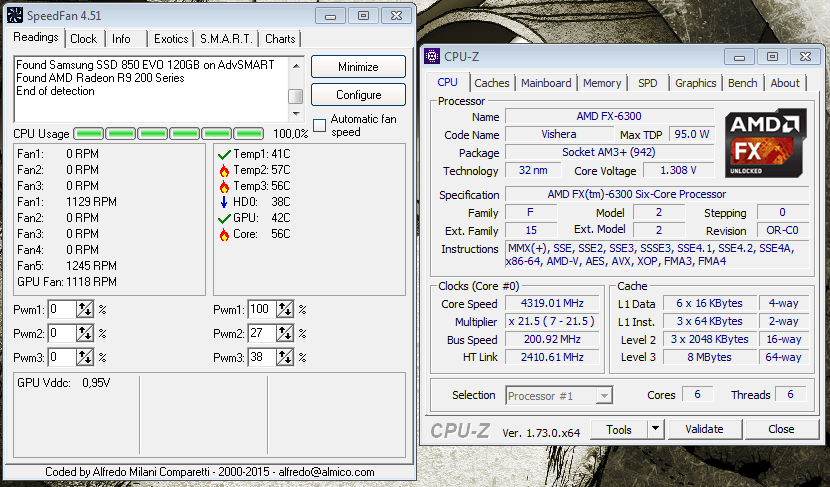Click the log scroll-down arrow in SpeedFan
Image resolution: width=830 pixels, height=487 pixels.
point(296,113)
